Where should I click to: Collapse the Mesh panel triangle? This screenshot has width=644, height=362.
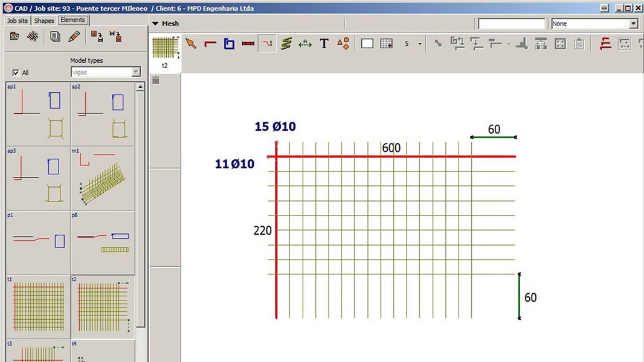point(155,24)
